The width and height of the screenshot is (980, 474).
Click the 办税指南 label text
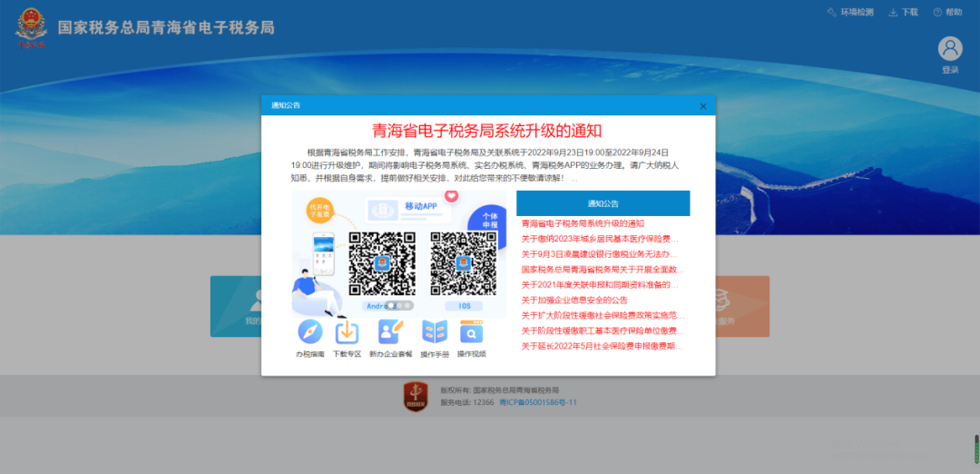pyautogui.click(x=310, y=354)
